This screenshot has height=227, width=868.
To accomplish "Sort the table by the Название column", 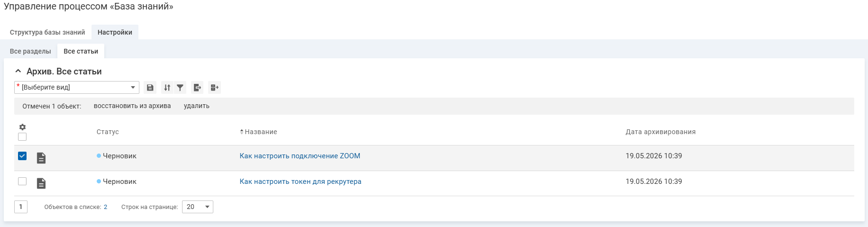I will click(261, 132).
